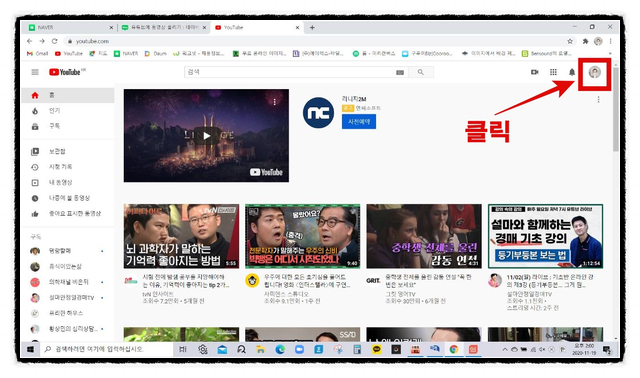Image resolution: width=640 pixels, height=378 pixels.
Task: Open the action center notification icon
Action: 607,350
